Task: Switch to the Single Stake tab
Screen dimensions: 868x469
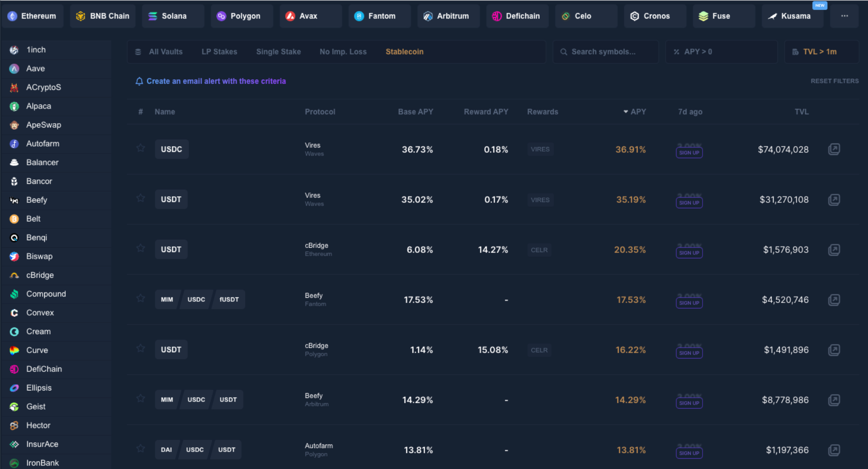Action: (279, 52)
